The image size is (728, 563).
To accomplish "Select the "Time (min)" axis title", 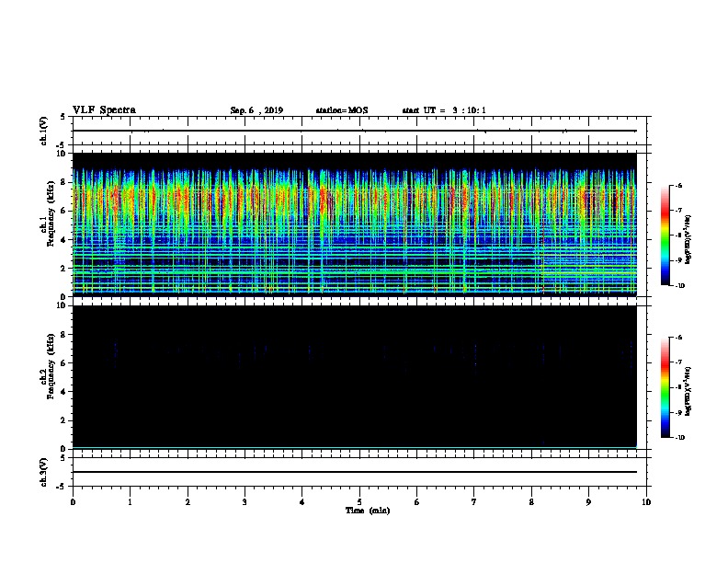I will point(368,511).
